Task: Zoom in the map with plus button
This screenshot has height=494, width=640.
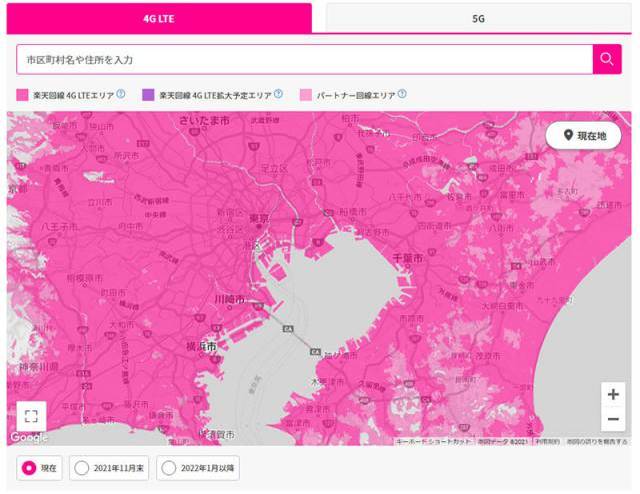Action: tap(613, 394)
